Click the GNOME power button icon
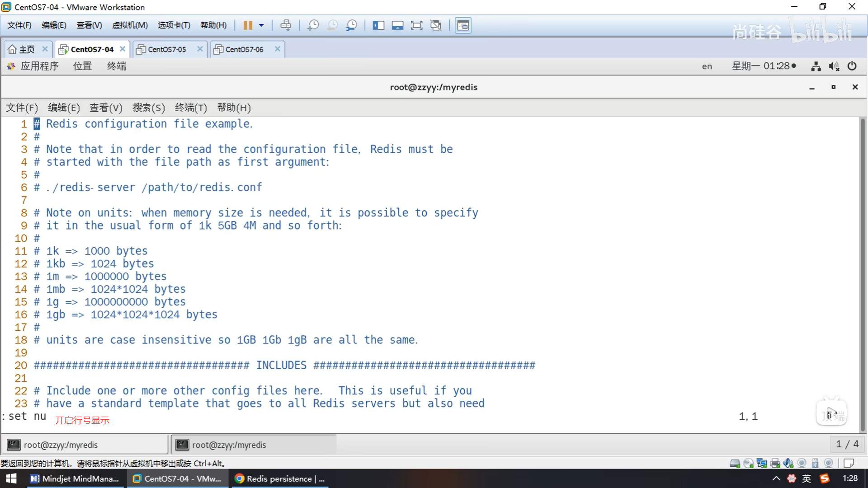This screenshot has width=868, height=488. tap(852, 66)
